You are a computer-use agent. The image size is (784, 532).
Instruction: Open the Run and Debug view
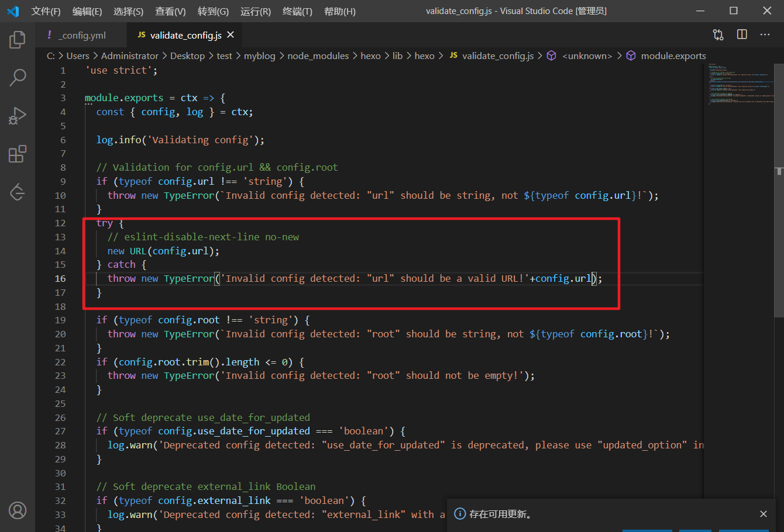click(x=18, y=116)
